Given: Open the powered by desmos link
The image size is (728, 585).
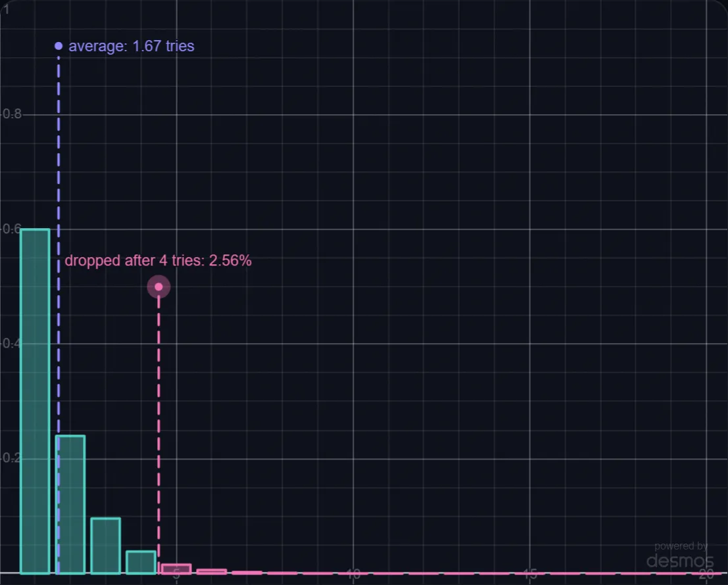Looking at the screenshot, I should (x=680, y=555).
